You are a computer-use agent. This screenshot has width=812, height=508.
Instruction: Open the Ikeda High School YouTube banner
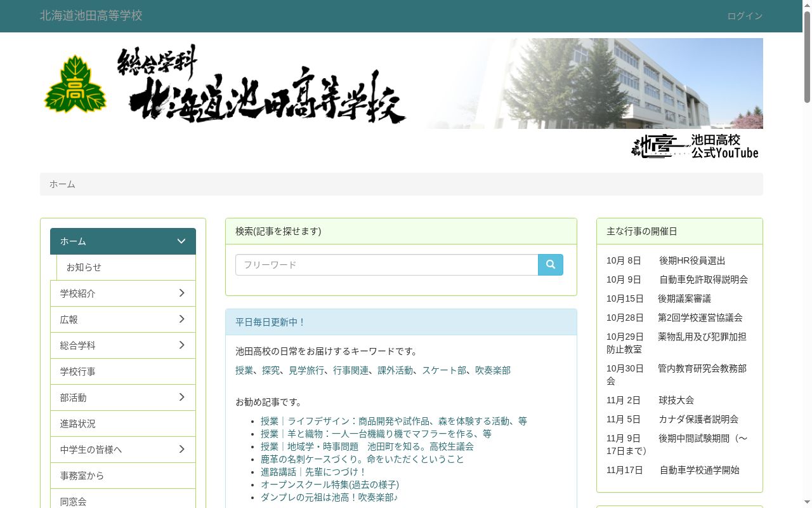[695, 146]
